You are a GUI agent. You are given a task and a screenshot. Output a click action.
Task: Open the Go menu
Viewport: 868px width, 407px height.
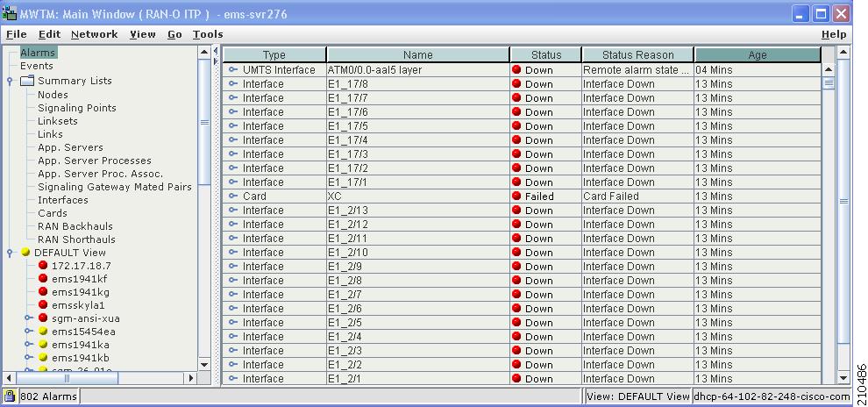pyautogui.click(x=174, y=34)
